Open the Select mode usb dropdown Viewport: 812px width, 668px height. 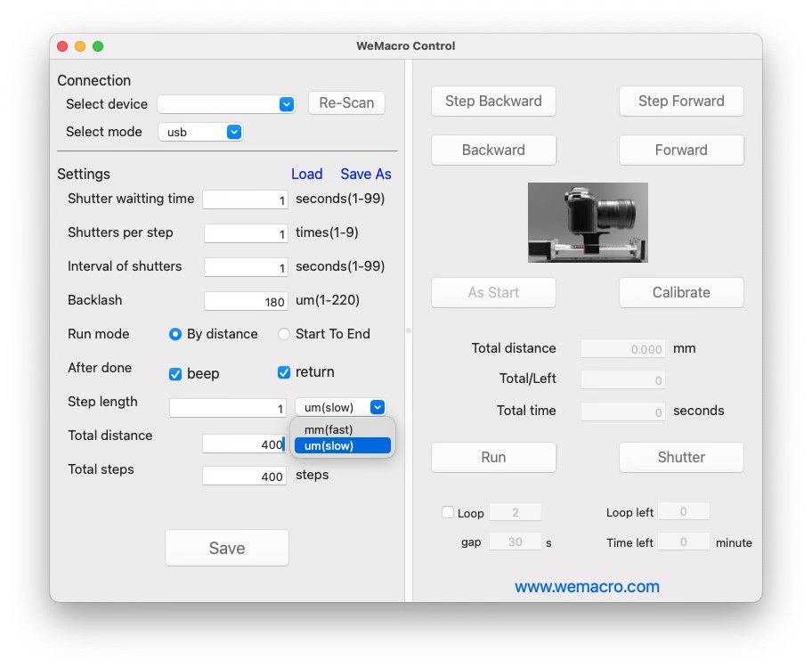[200, 132]
